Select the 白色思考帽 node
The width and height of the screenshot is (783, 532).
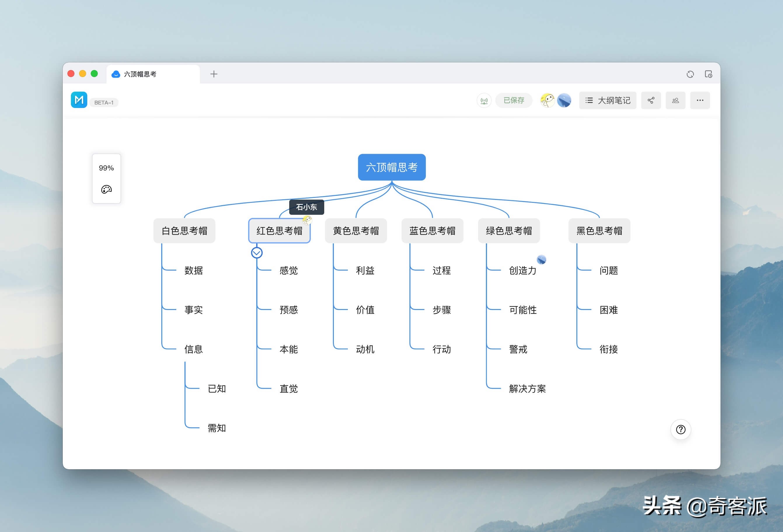(x=184, y=231)
